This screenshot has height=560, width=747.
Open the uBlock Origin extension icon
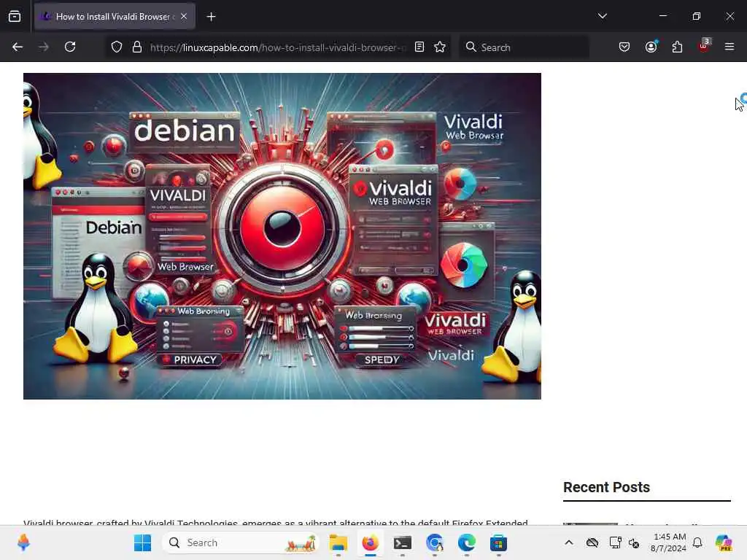click(704, 46)
